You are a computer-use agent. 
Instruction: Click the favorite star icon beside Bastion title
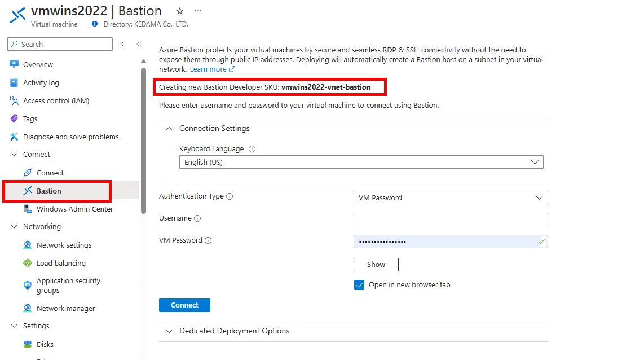coord(180,11)
